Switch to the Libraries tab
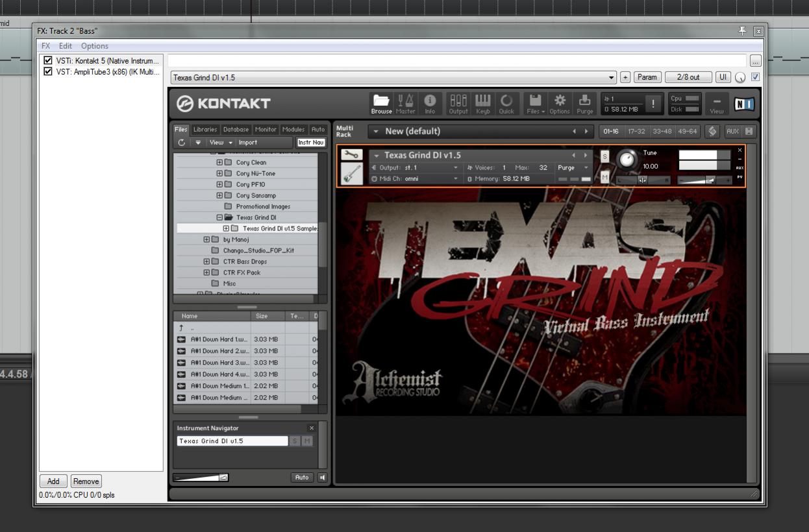The image size is (809, 532). pyautogui.click(x=205, y=130)
